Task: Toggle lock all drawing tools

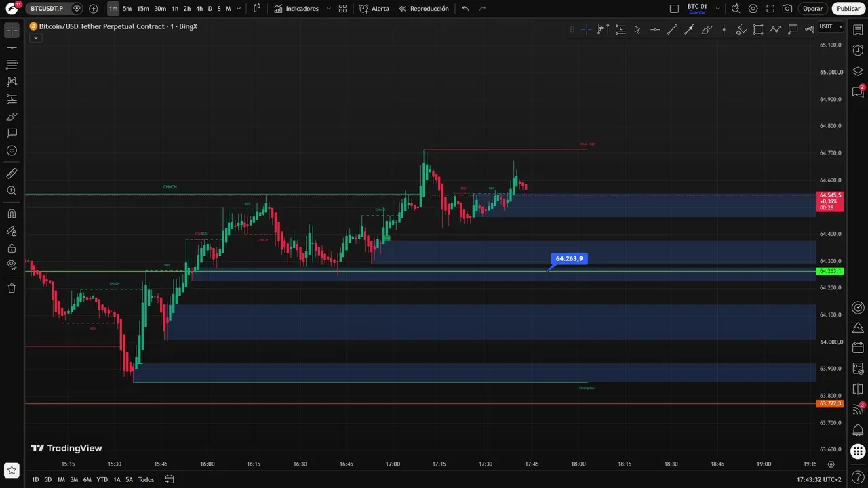Action: tap(12, 248)
